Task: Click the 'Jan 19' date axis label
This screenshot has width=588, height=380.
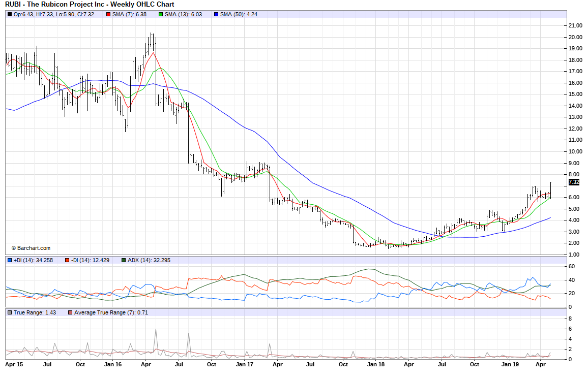Action: 510,364
